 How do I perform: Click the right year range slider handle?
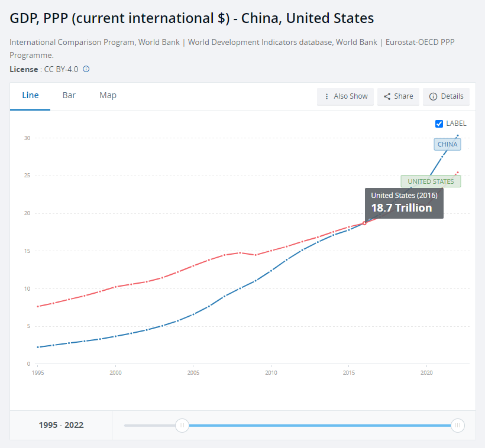click(x=457, y=425)
